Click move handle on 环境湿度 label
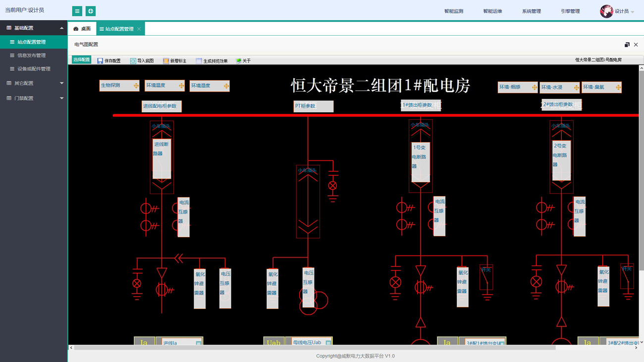The width and height of the screenshot is (644, 362). [x=226, y=86]
